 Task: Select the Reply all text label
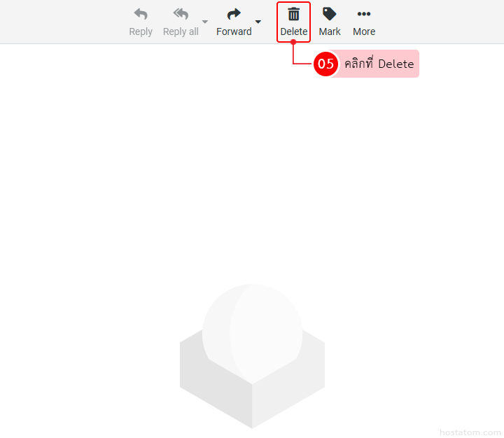click(x=181, y=31)
